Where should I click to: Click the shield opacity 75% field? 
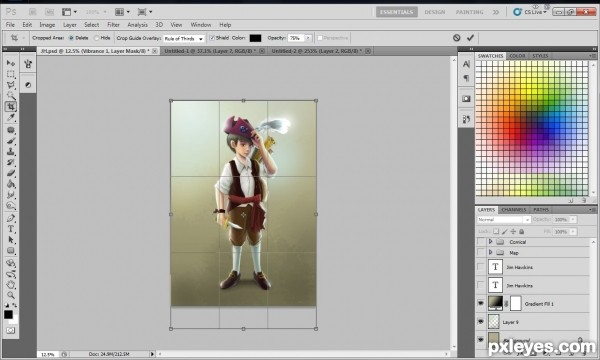[x=296, y=38]
